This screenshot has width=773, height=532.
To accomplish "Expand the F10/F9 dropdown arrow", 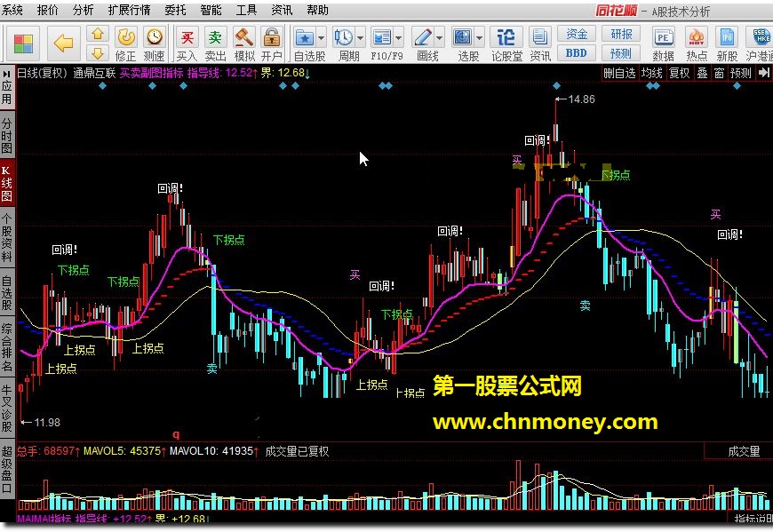I will (399, 38).
